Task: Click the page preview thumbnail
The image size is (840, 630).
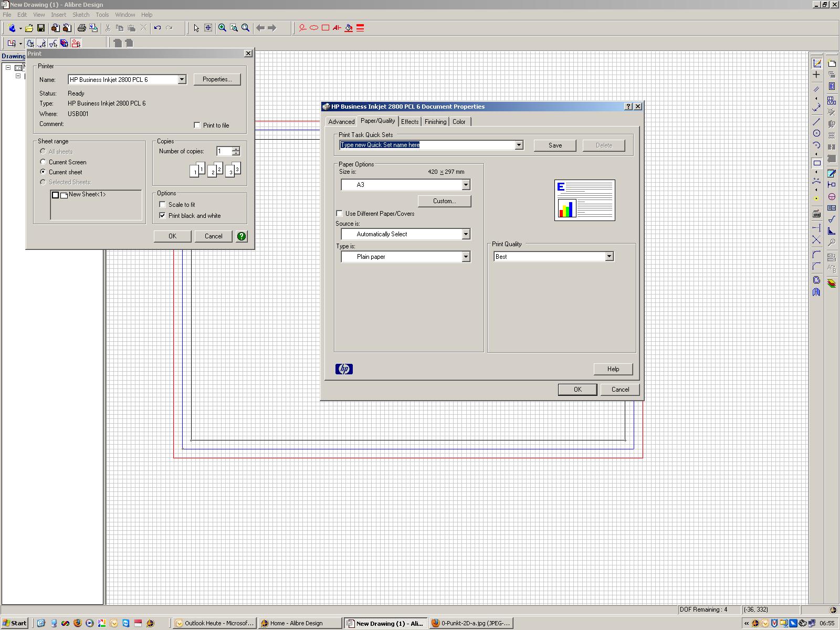Action: coord(585,201)
